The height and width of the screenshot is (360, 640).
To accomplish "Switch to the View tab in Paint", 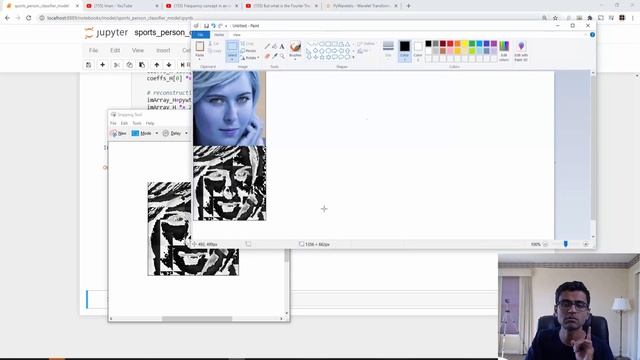I will pos(237,35).
